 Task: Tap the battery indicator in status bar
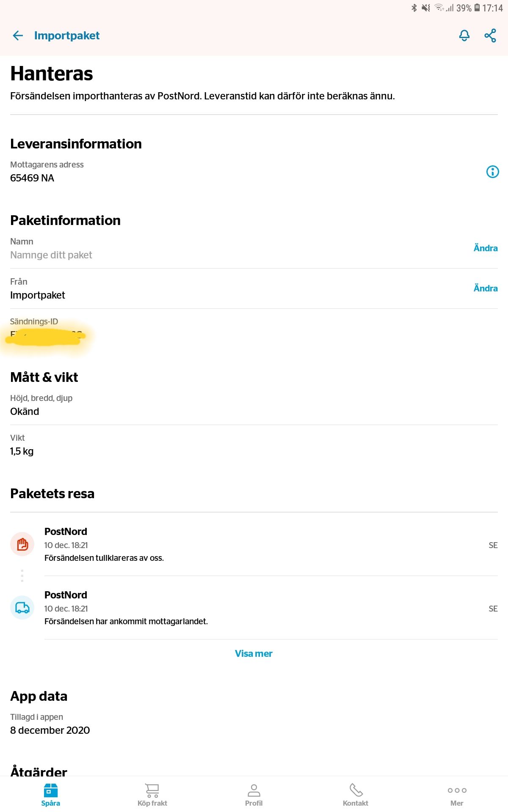pyautogui.click(x=477, y=8)
